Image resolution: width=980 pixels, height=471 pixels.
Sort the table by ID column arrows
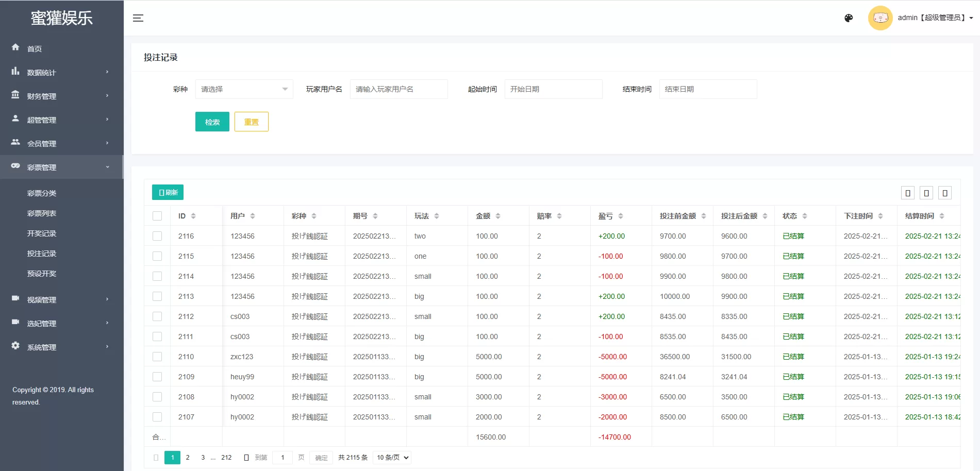pos(193,216)
